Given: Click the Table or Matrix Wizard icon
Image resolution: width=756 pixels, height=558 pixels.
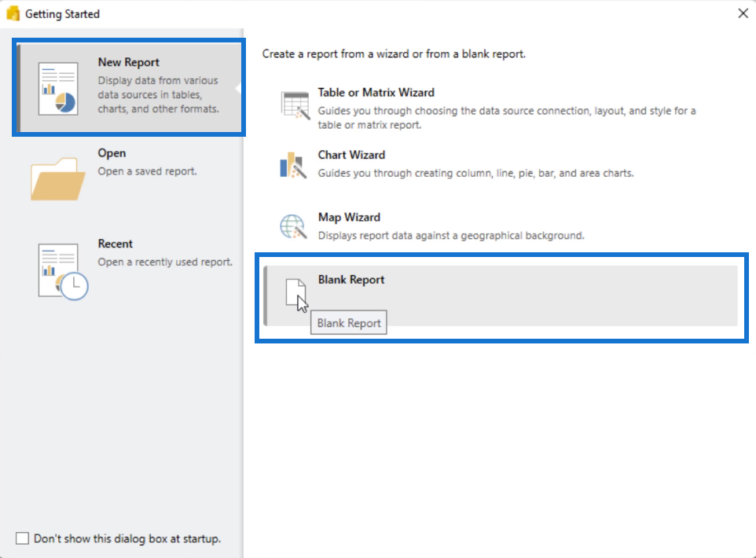Looking at the screenshot, I should [x=295, y=105].
